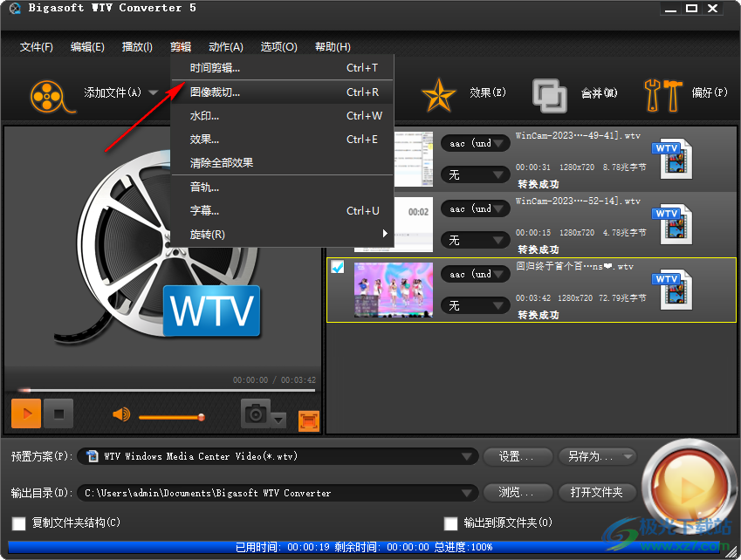This screenshot has width=741, height=560.
Task: Click the app logo in title bar
Action: pyautogui.click(x=15, y=8)
